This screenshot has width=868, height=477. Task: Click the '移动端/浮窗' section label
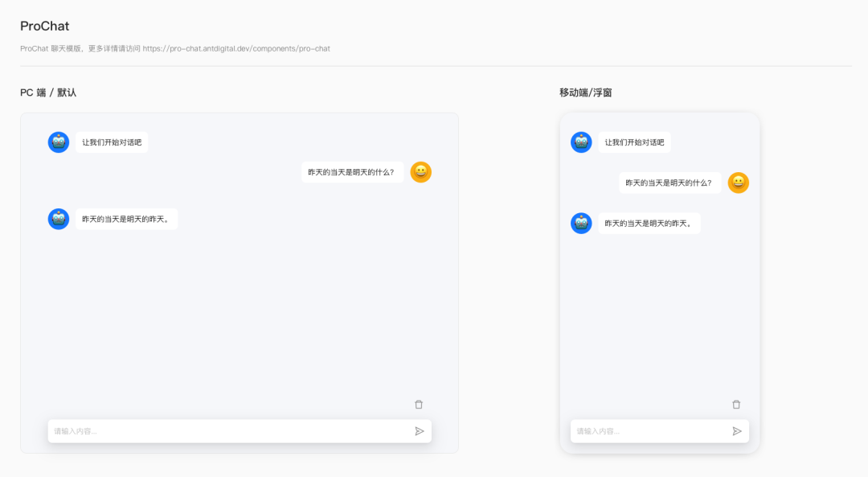coord(586,93)
